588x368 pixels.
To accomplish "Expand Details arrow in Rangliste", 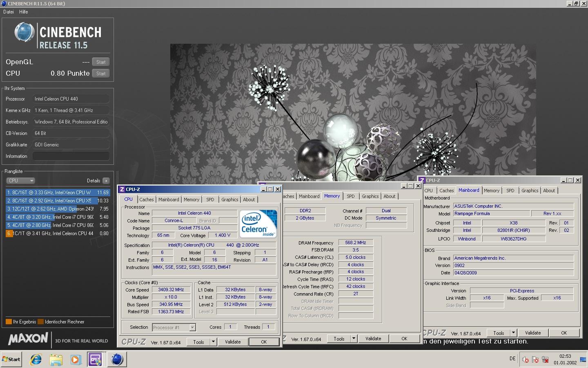I will coord(106,181).
